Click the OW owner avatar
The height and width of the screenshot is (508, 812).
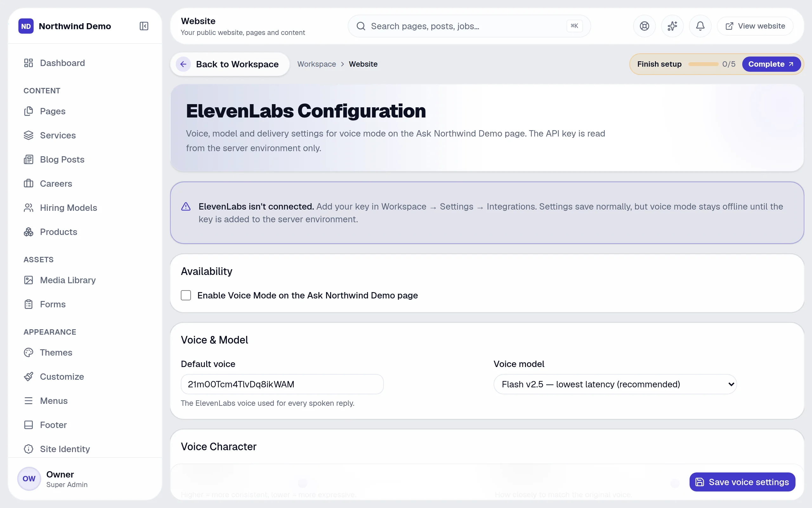29,478
